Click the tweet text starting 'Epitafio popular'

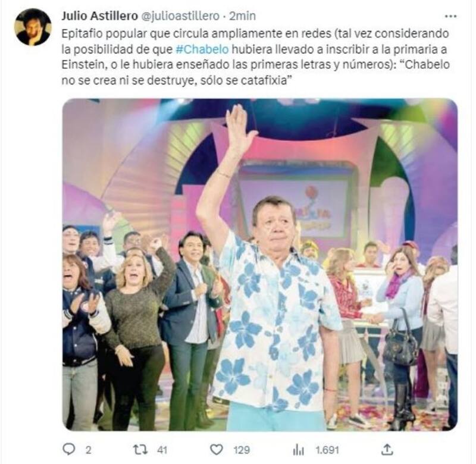[x=256, y=57]
